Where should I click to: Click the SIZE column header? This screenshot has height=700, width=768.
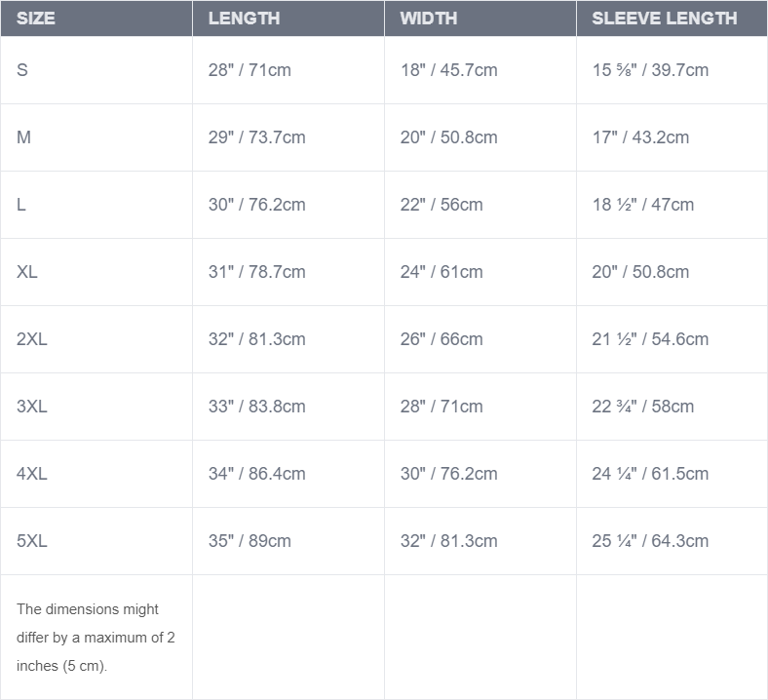36,19
